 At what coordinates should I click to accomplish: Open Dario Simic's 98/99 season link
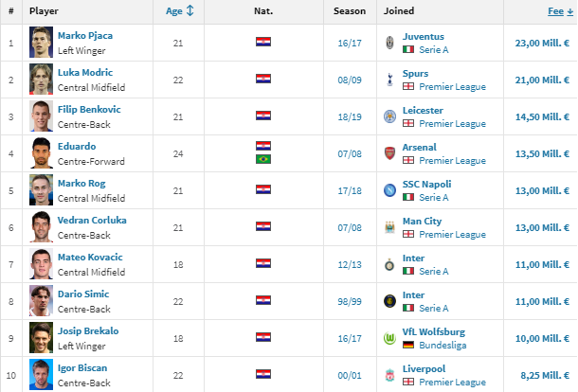click(350, 301)
